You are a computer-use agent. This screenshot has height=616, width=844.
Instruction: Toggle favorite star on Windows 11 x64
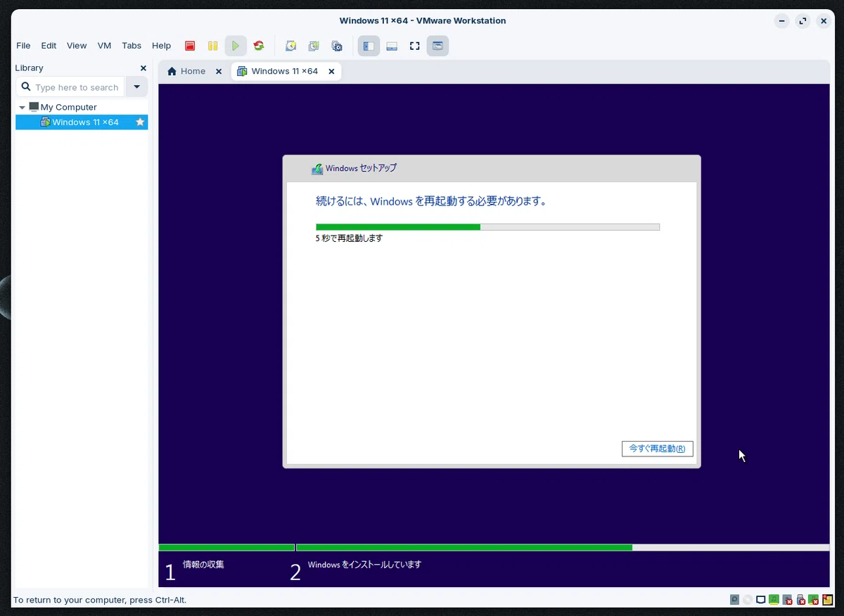[x=140, y=122]
